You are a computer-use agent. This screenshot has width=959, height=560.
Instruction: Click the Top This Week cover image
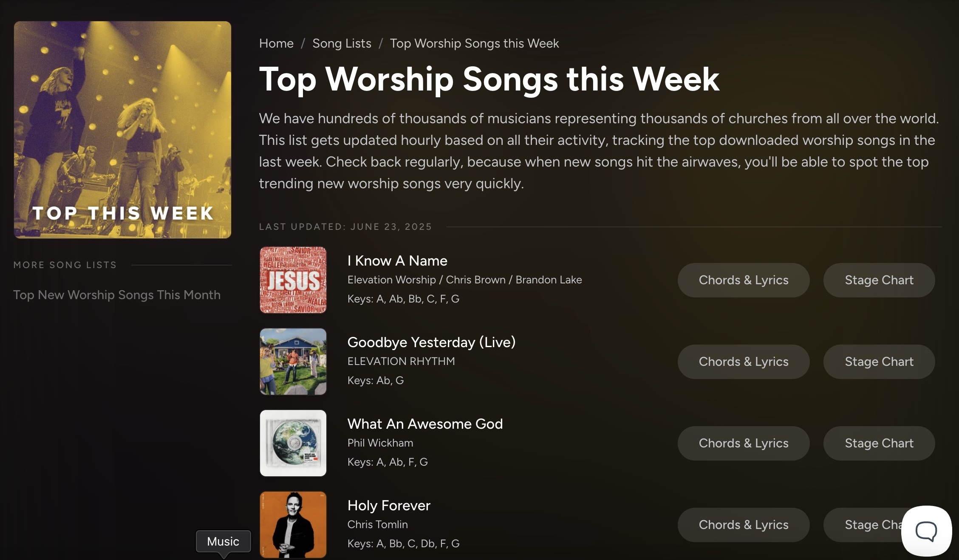click(x=122, y=130)
